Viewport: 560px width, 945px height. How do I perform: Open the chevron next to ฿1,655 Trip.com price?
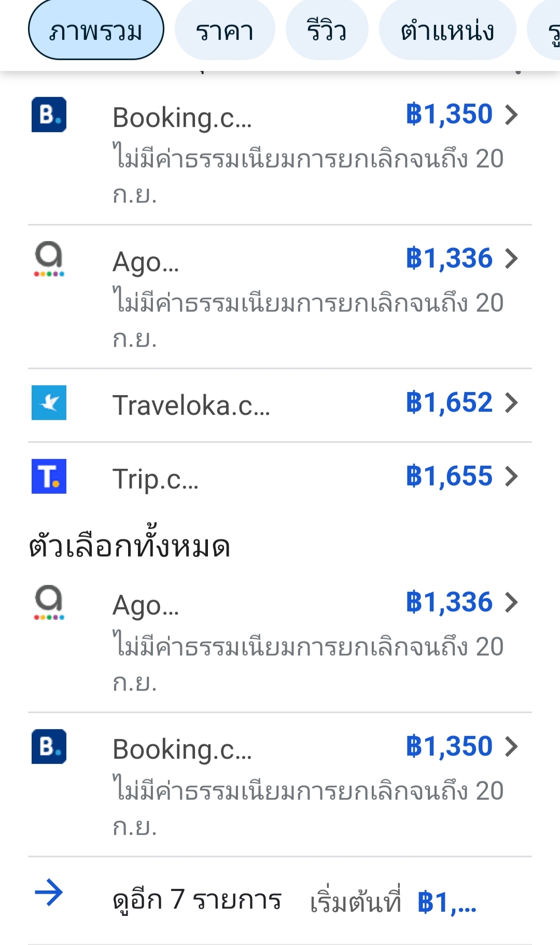(x=511, y=476)
